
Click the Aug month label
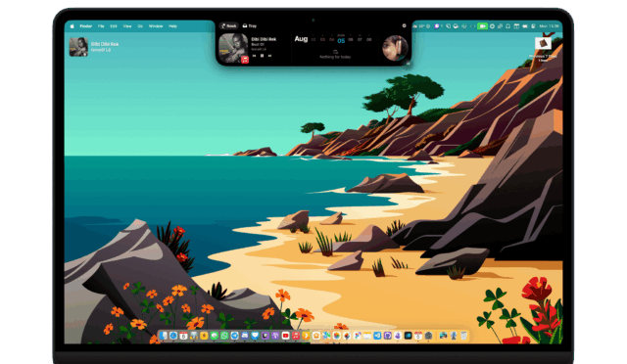coord(301,39)
